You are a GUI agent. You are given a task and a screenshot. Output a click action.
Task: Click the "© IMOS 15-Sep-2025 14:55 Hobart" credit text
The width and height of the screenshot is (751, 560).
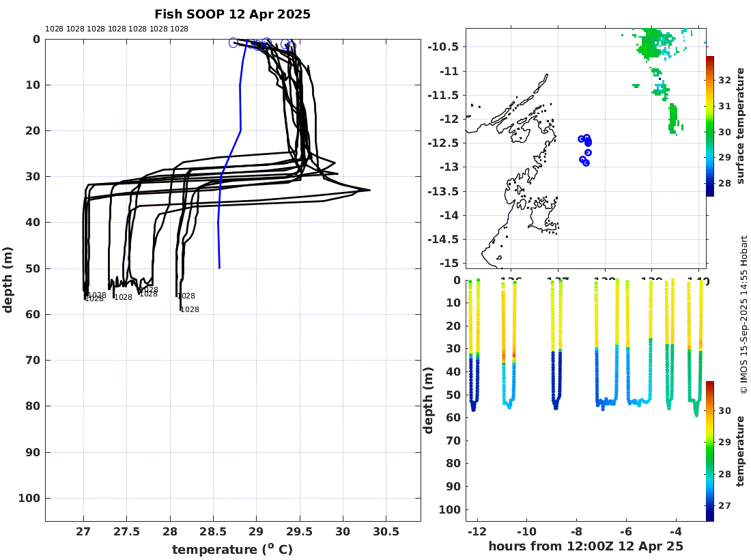click(743, 315)
